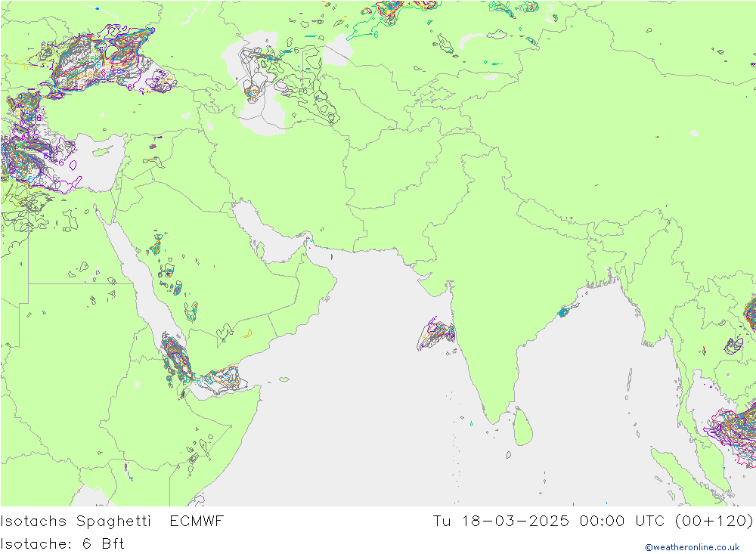The width and height of the screenshot is (756, 554).
Task: Click the 'Tu 18-03-2025 00:00 UTC (00+120)' timestamp
Action: [593, 522]
